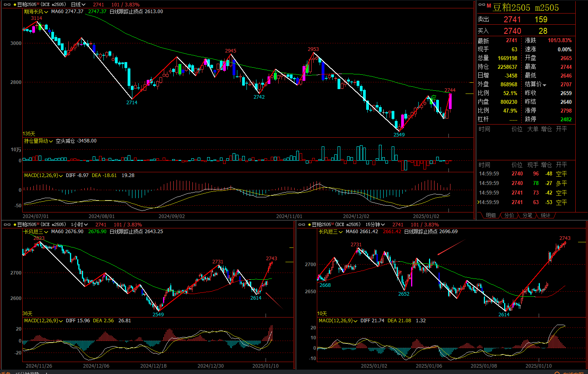Click the 空头减仓 -3458.00 readout
The width and height of the screenshot is (588, 374).
[x=76, y=141]
